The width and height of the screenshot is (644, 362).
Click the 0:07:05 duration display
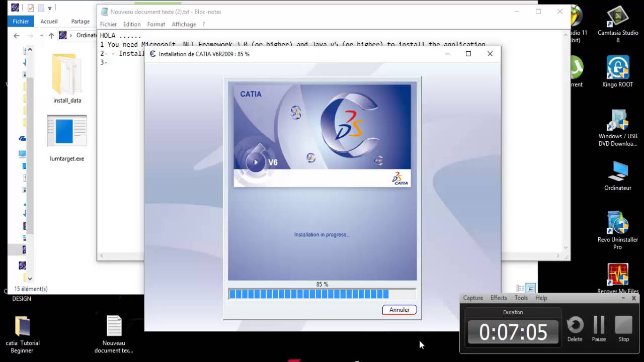[x=513, y=332]
